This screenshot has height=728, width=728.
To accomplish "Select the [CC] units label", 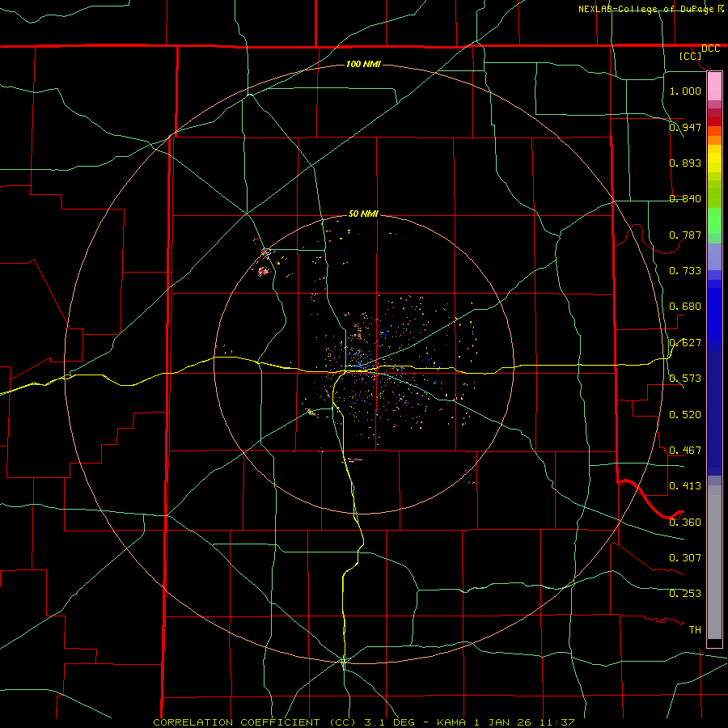I will pyautogui.click(x=691, y=56).
